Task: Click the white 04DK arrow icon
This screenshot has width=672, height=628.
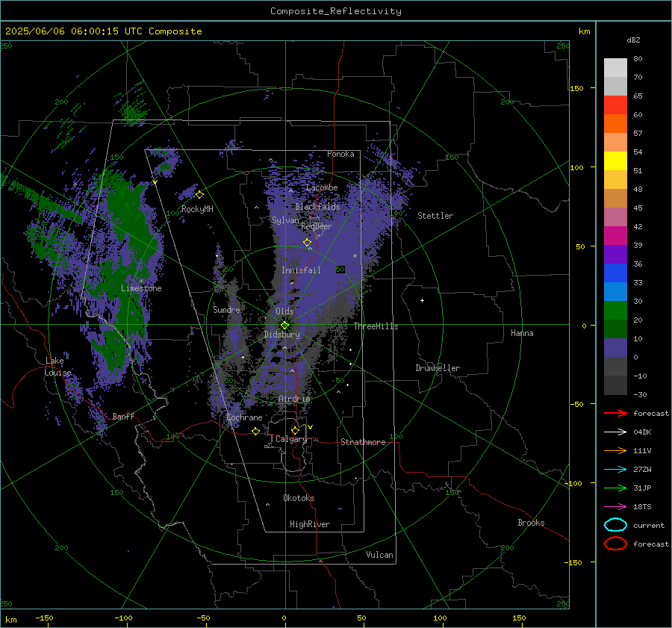Action: [x=615, y=432]
